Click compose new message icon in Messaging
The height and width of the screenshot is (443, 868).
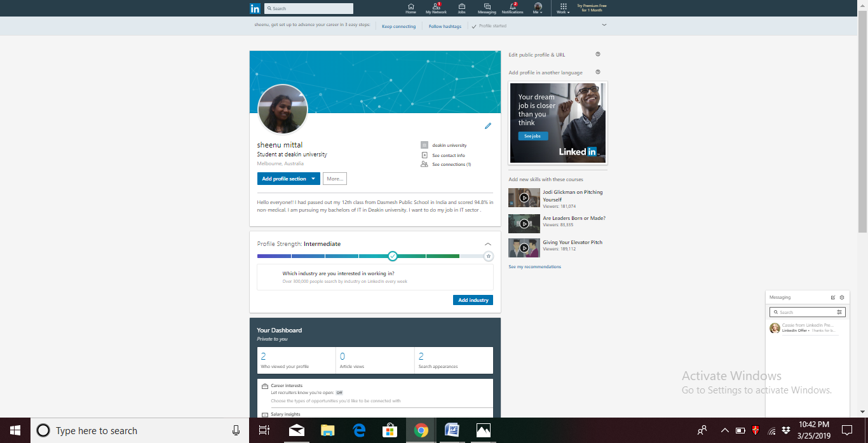tap(833, 297)
